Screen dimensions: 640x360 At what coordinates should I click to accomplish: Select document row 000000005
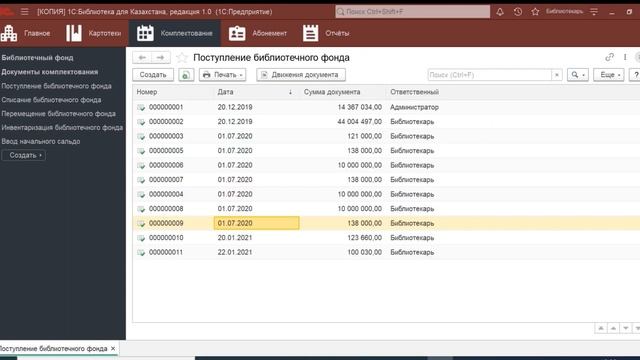tap(386, 151)
